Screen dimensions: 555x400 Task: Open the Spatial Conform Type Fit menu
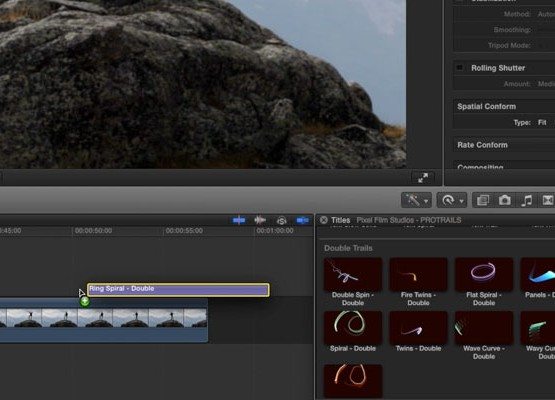tap(542, 122)
